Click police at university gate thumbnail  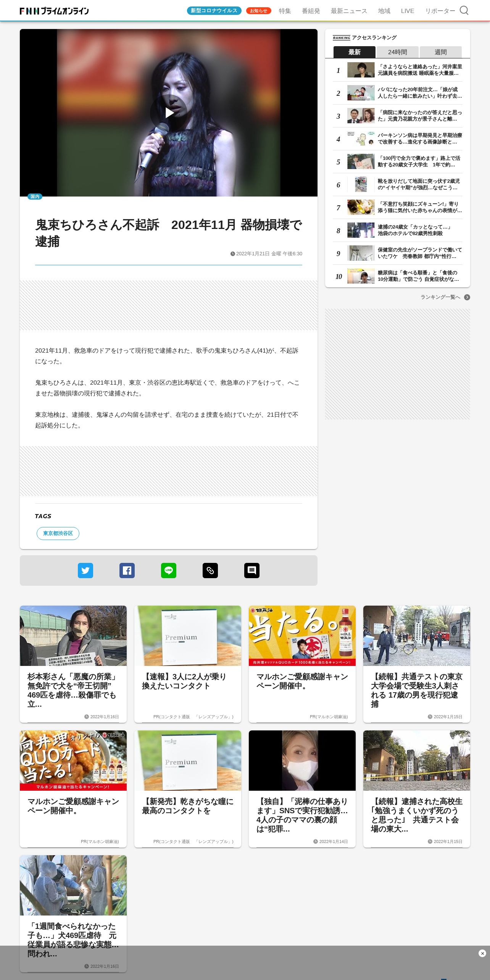[x=417, y=636]
